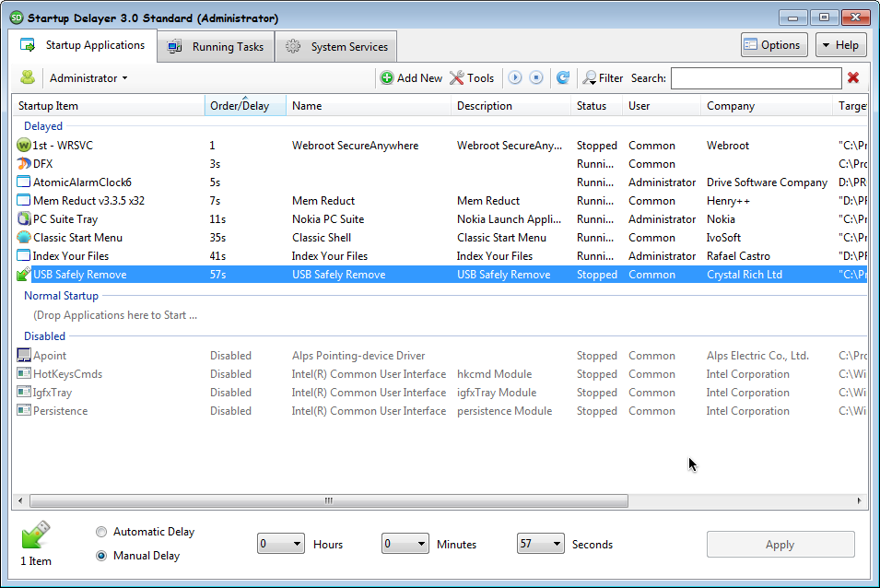This screenshot has width=880, height=588.
Task: Click the Alps Pointing-device Driver name cell
Action: click(x=358, y=355)
